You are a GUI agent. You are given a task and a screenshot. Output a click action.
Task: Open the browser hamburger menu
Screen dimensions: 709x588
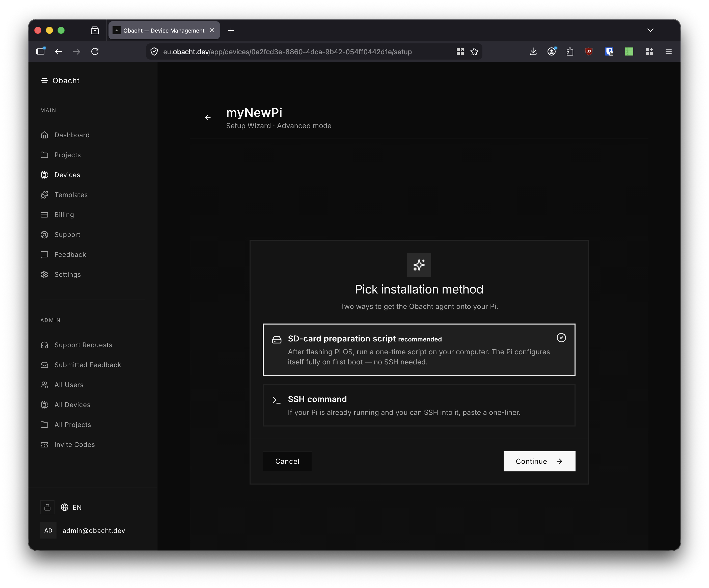point(668,51)
